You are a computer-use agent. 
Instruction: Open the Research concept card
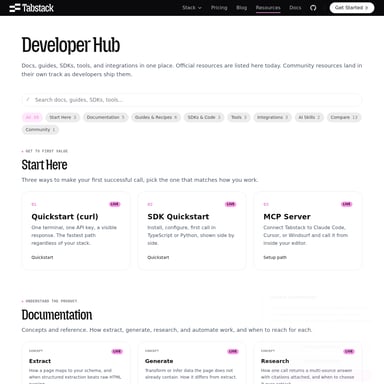coord(308,363)
